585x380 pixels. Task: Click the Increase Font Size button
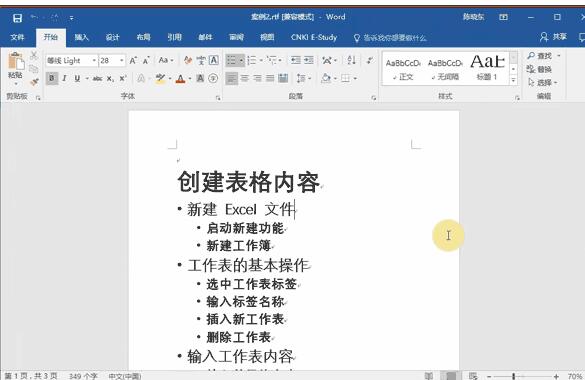point(133,60)
